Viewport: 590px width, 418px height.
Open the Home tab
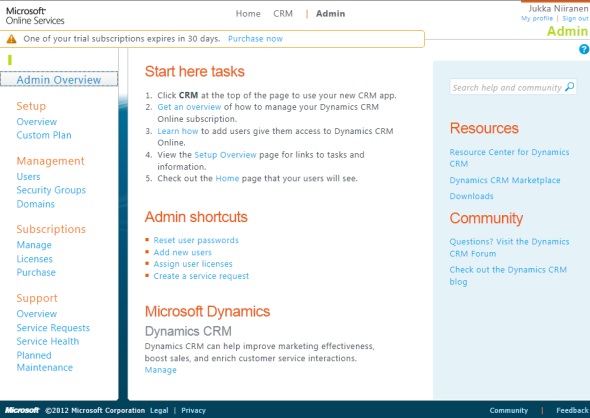coord(248,14)
